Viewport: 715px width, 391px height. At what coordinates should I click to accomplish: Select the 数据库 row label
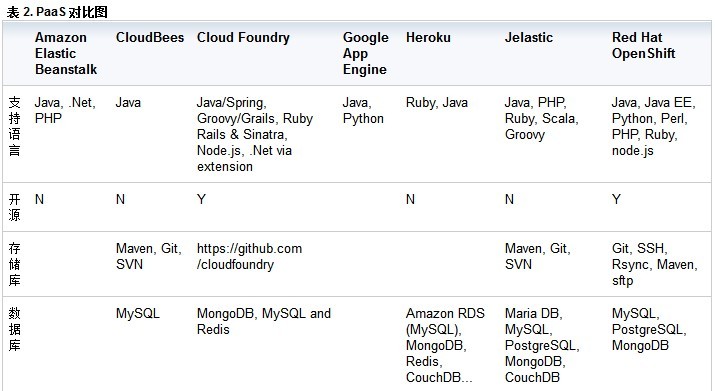coord(15,329)
